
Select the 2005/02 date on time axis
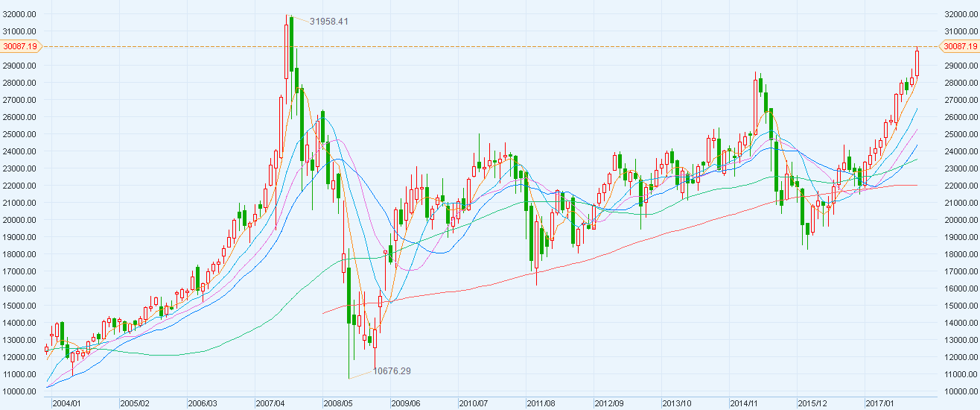(x=136, y=403)
